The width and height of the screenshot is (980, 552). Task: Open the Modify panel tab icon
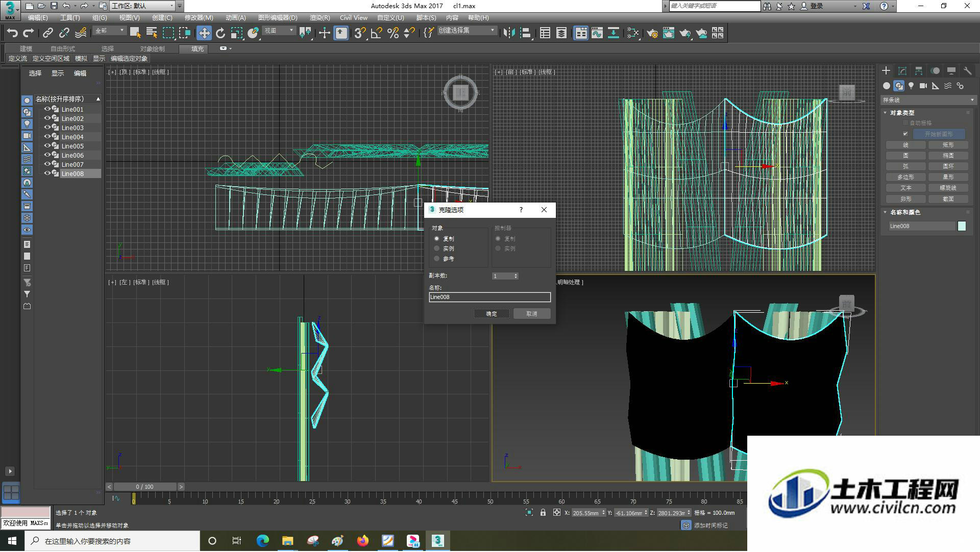(x=902, y=71)
